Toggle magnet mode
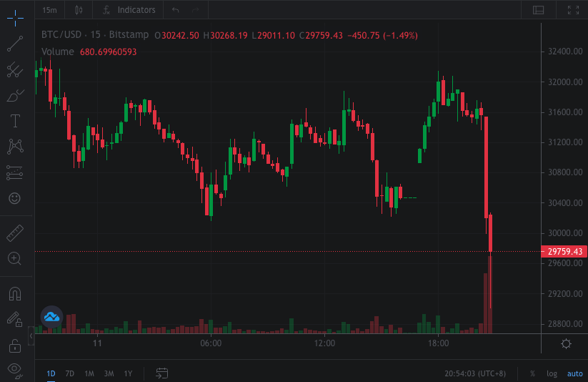 point(15,294)
